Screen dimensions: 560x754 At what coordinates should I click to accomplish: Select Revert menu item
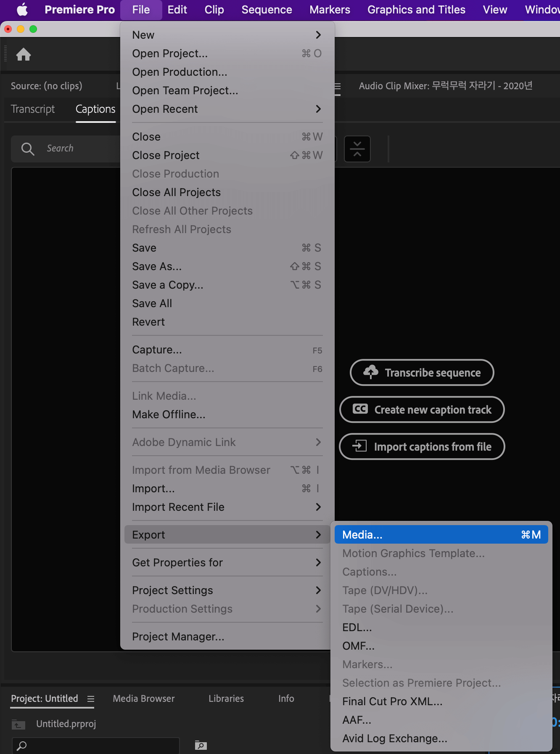(x=227, y=322)
